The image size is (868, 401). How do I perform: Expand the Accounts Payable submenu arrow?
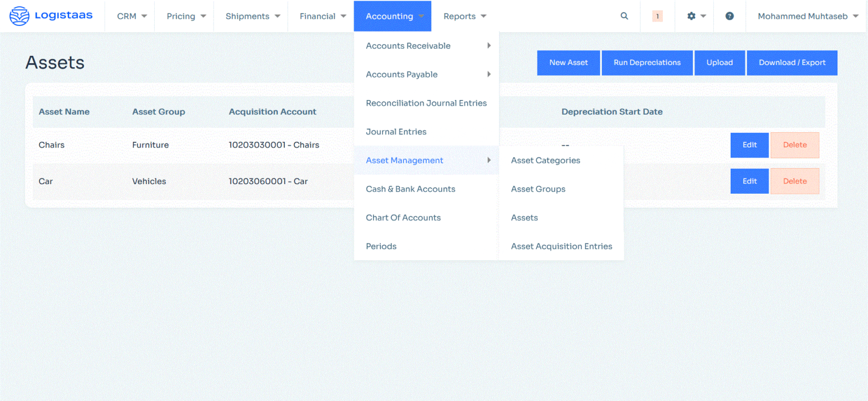click(488, 74)
